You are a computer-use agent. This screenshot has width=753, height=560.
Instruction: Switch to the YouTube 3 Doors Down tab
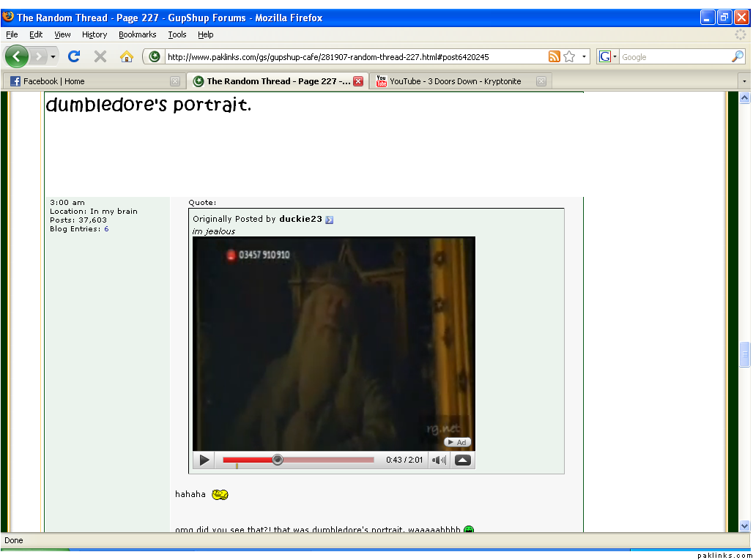(x=454, y=81)
